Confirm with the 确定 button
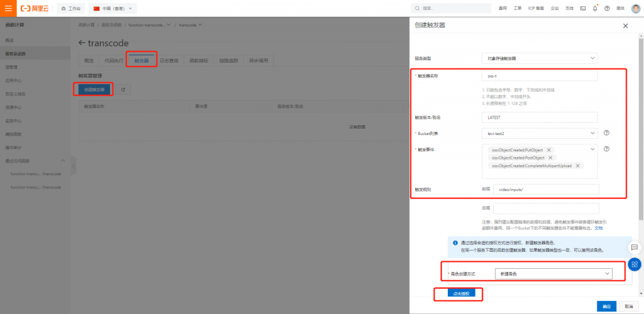644x314 pixels. click(607, 306)
